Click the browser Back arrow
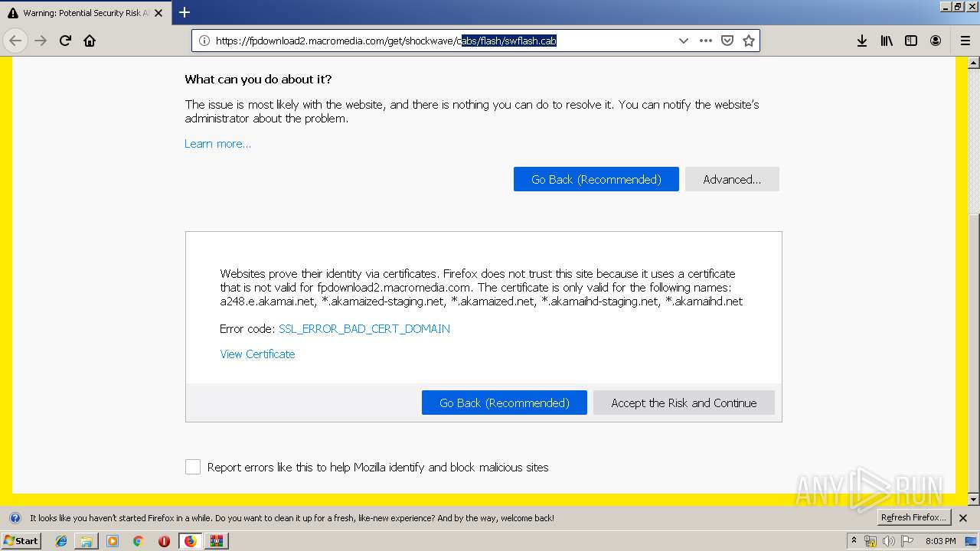 point(15,41)
